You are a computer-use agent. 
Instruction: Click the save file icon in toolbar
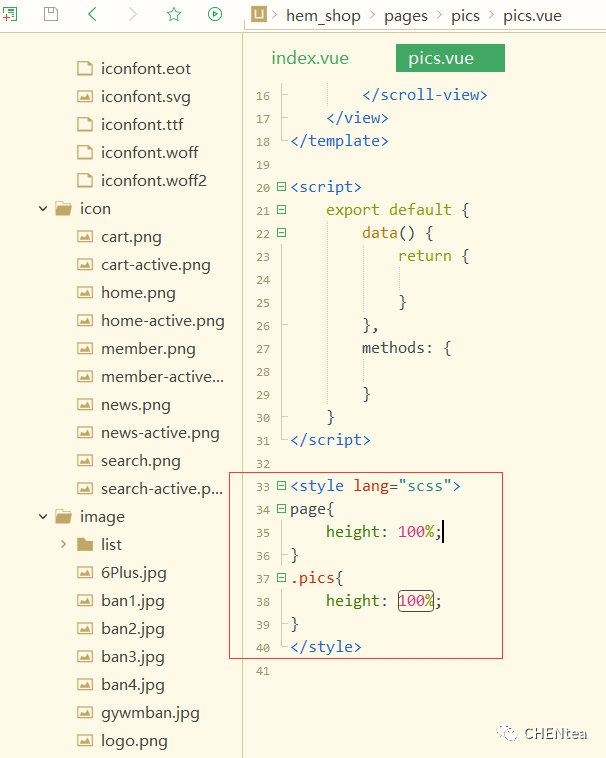[50, 14]
